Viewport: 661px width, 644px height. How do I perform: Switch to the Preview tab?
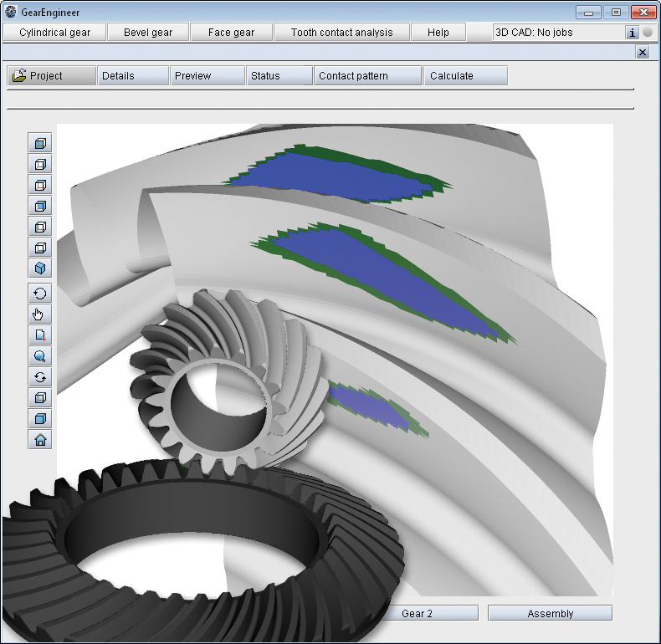(208, 76)
